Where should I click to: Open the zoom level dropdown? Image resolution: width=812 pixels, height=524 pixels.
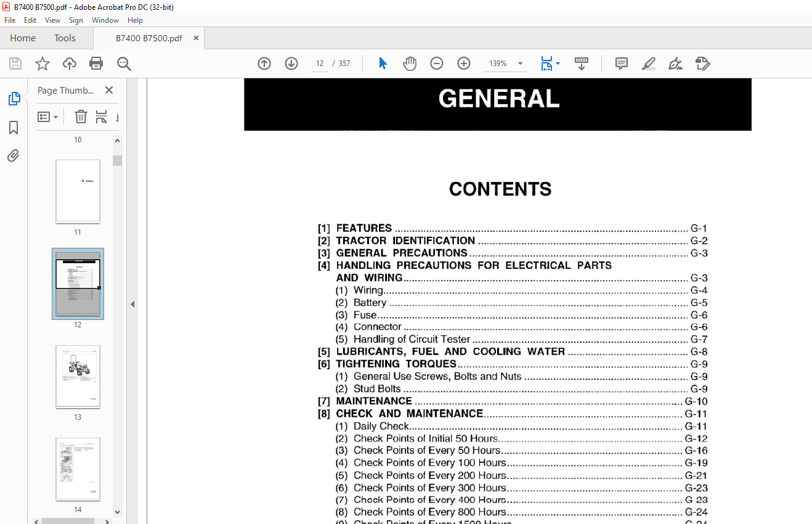pyautogui.click(x=520, y=63)
